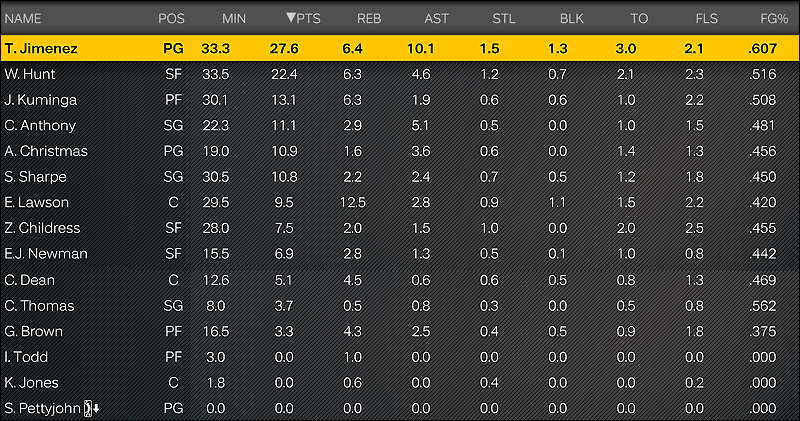Click the FLS column header
This screenshot has width=800, height=421.
coord(707,19)
